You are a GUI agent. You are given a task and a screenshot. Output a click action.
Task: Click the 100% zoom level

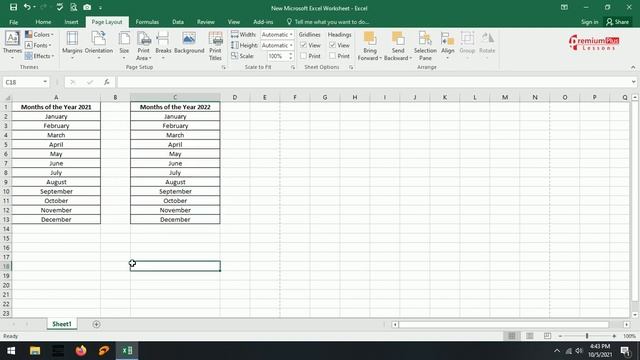629,336
